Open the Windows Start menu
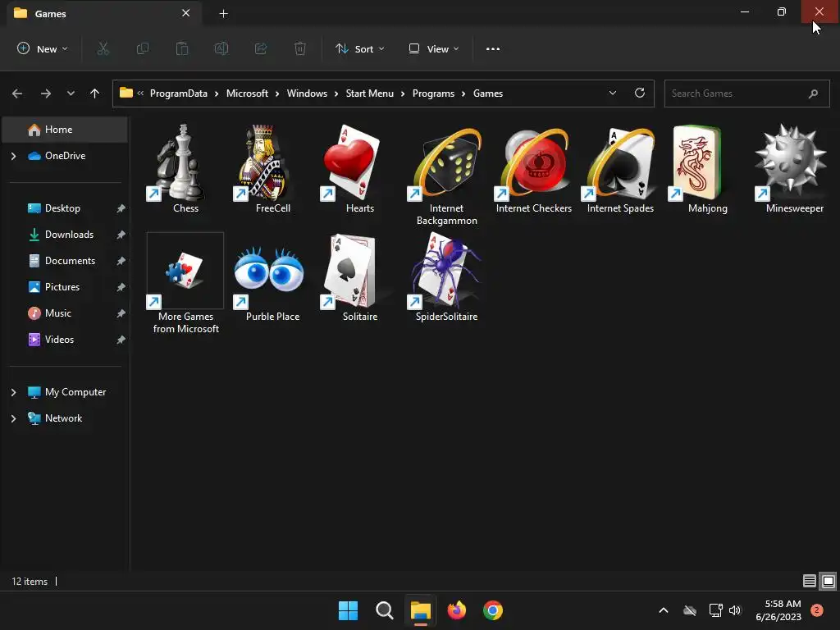This screenshot has height=630, width=840. (348, 610)
